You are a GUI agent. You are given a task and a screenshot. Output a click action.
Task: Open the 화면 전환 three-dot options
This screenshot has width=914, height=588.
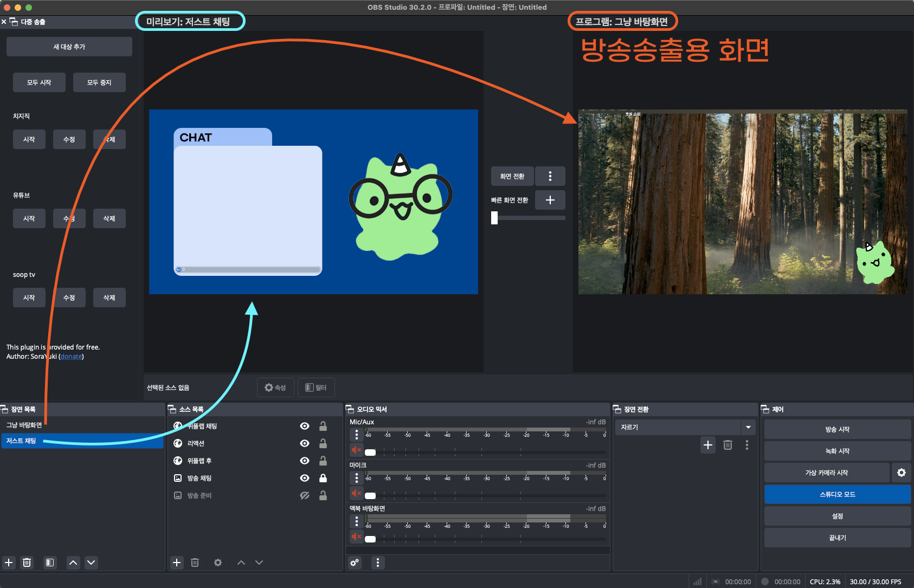[x=550, y=176]
